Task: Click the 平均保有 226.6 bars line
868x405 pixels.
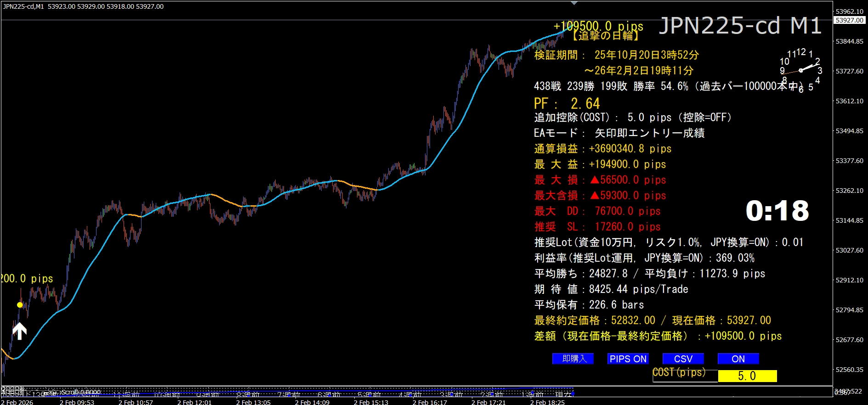Action: 589,305
